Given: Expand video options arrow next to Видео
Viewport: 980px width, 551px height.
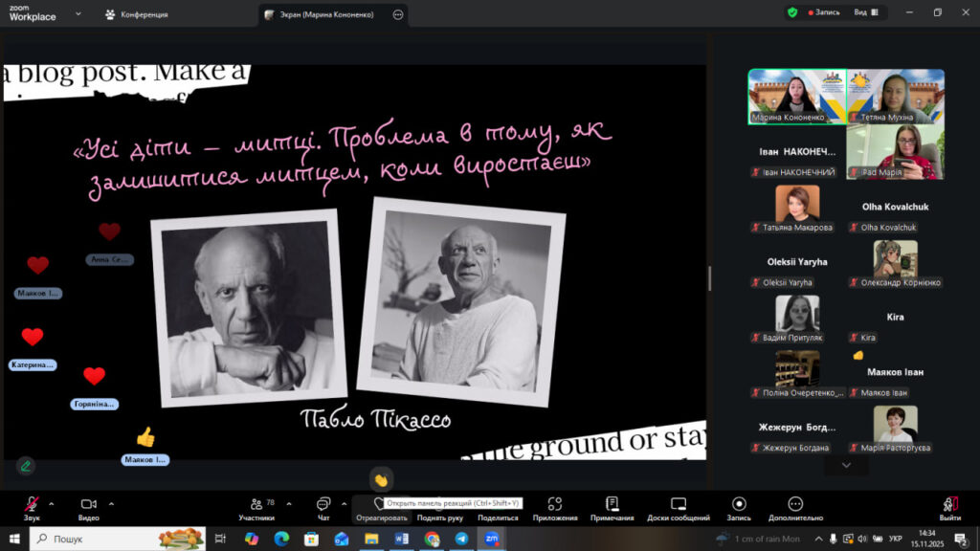Looking at the screenshot, I should pyautogui.click(x=111, y=503).
